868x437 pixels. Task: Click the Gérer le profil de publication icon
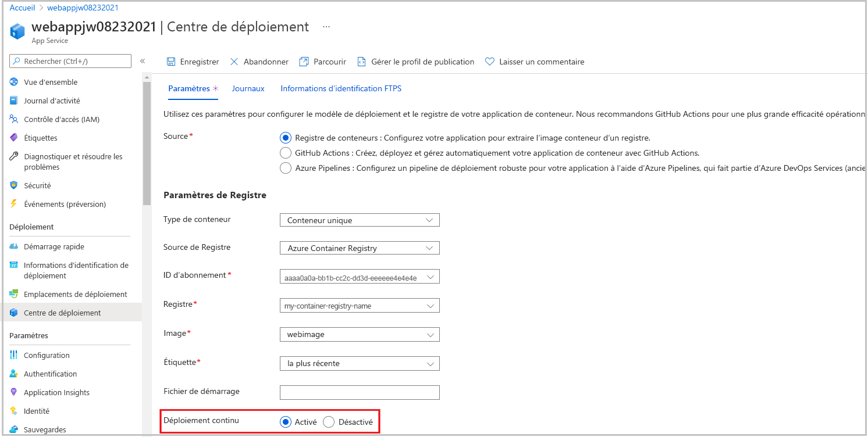point(361,62)
